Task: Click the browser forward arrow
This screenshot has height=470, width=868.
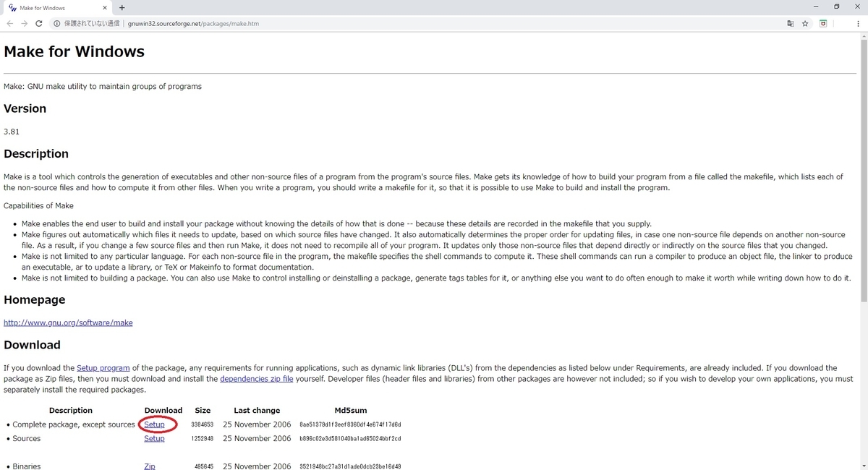Action: coord(25,23)
